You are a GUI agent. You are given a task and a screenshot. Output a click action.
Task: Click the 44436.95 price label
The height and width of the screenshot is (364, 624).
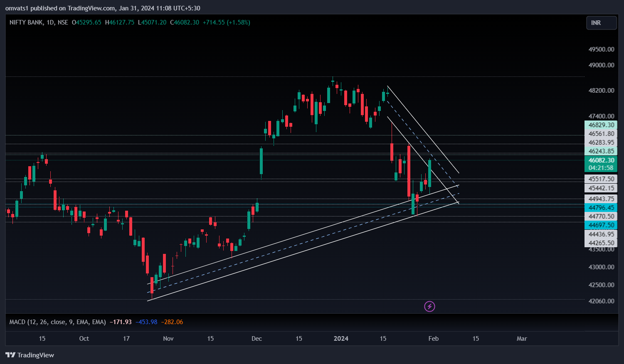(x=601, y=234)
